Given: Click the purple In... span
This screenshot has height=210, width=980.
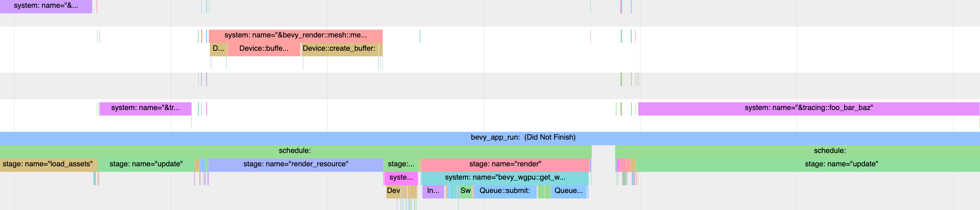Looking at the screenshot, I should coord(433,191).
